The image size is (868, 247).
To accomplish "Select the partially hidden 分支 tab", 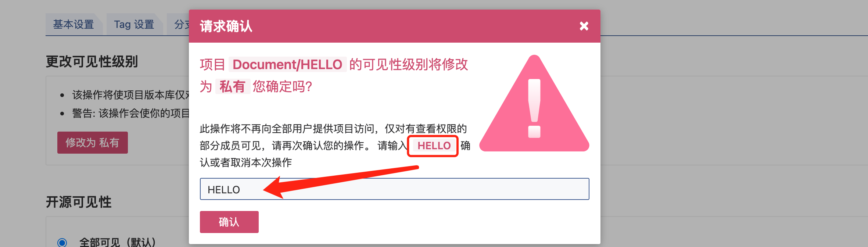I will pos(178,24).
